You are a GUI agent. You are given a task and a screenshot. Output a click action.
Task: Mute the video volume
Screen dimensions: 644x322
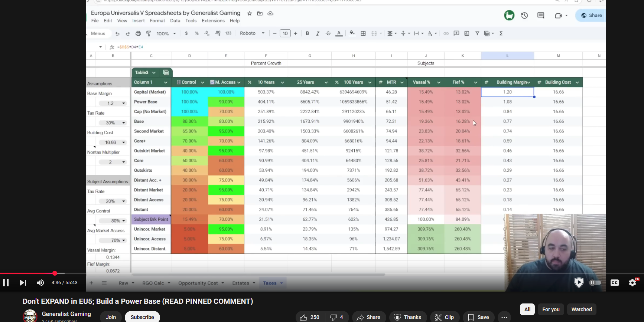point(40,283)
